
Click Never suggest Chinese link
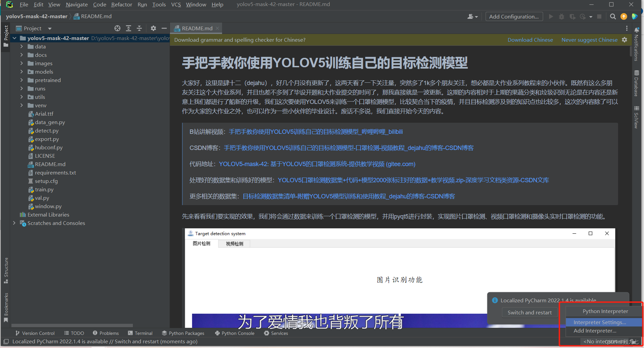pos(589,40)
